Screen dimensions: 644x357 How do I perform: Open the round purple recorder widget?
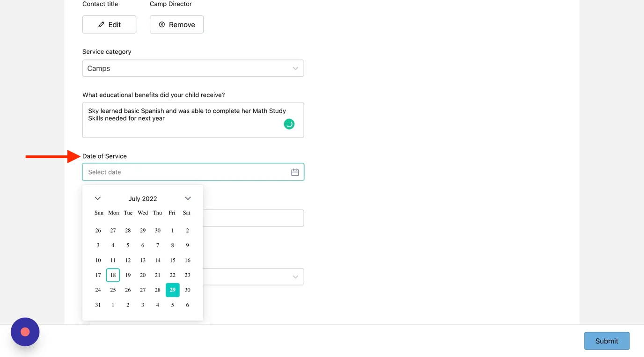click(25, 332)
